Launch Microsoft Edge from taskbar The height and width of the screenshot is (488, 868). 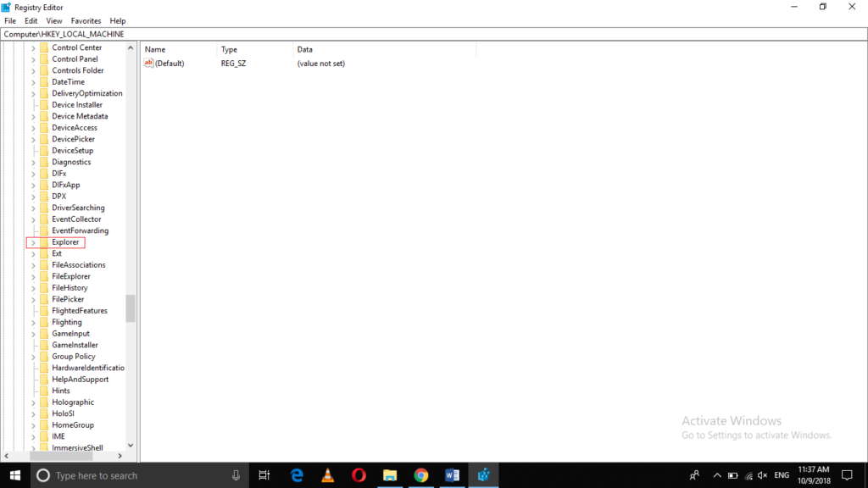(298, 475)
